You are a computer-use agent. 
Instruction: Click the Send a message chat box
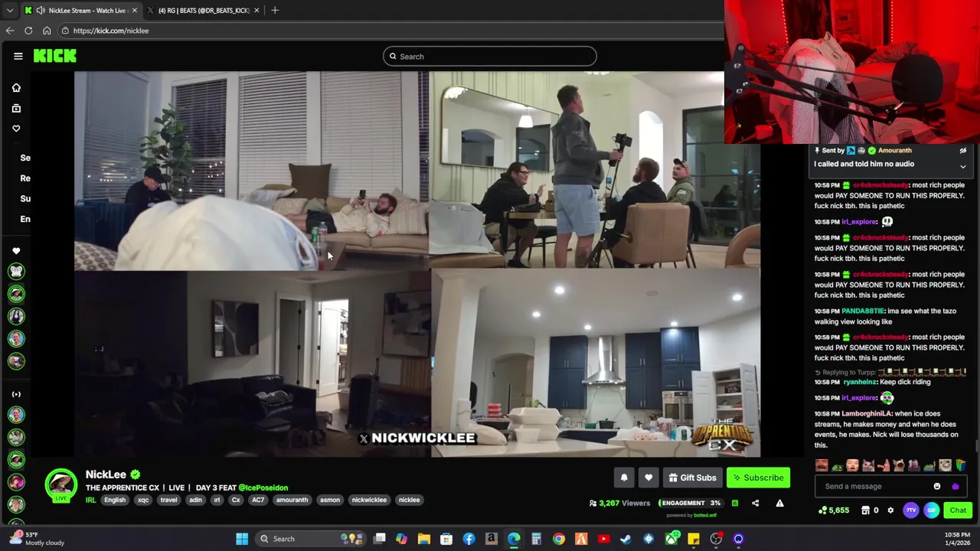(x=890, y=486)
